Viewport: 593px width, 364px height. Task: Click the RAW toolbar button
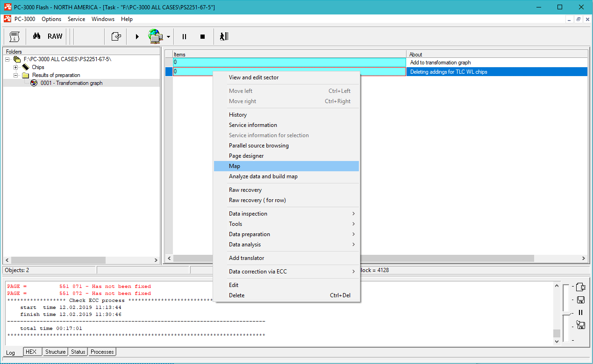(x=55, y=36)
